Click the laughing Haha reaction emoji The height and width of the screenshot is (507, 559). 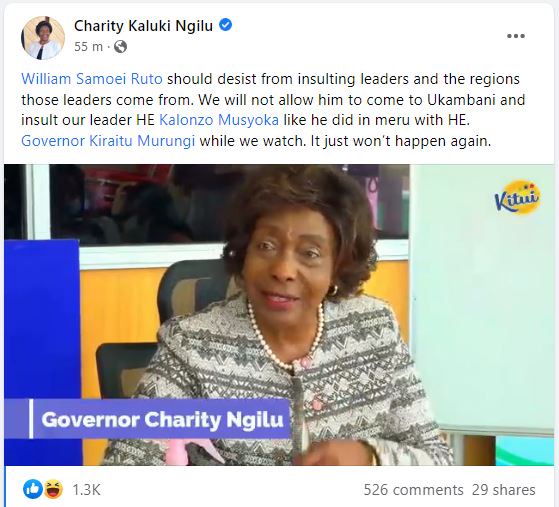pos(54,489)
